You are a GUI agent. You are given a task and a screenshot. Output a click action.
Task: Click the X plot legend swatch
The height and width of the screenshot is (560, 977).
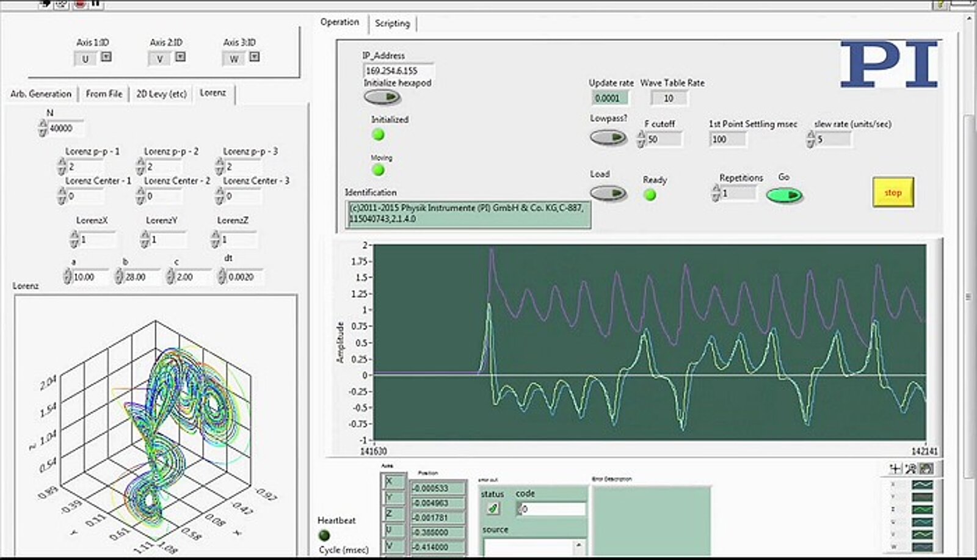coord(922,485)
